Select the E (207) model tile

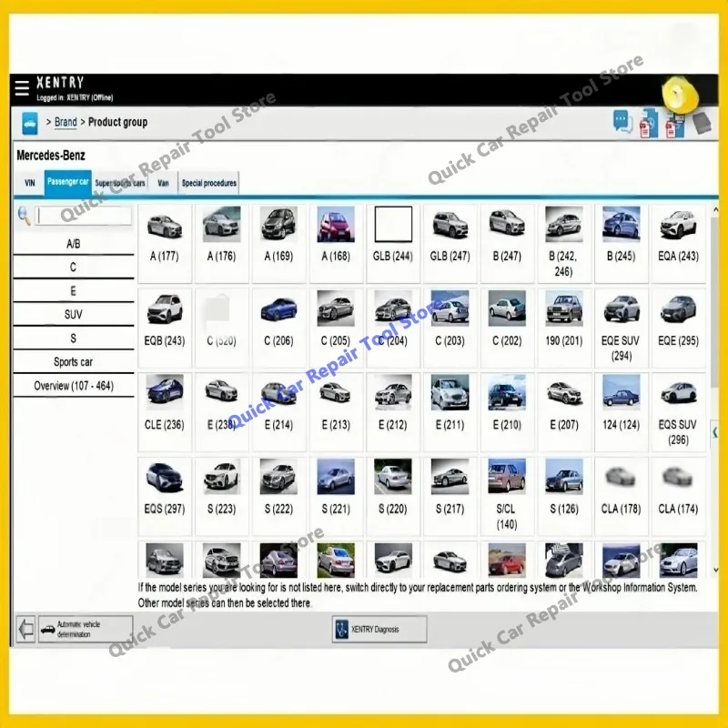564,412
